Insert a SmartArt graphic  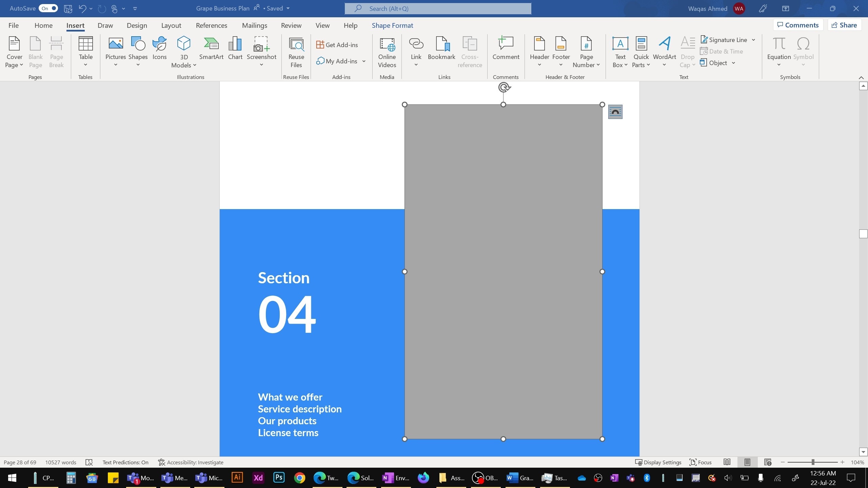[x=211, y=48]
